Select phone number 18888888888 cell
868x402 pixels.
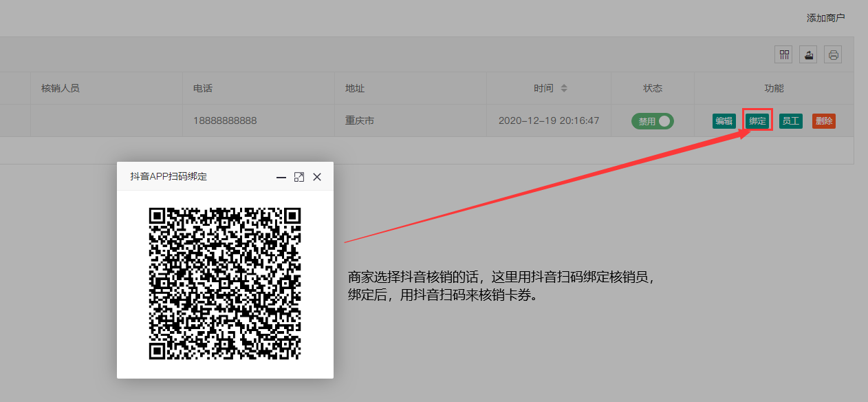pos(259,120)
